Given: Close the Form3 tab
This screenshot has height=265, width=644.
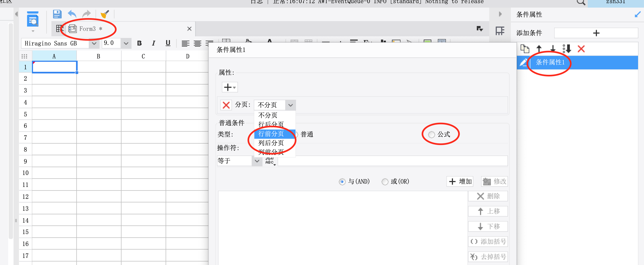Looking at the screenshot, I should tap(189, 29).
